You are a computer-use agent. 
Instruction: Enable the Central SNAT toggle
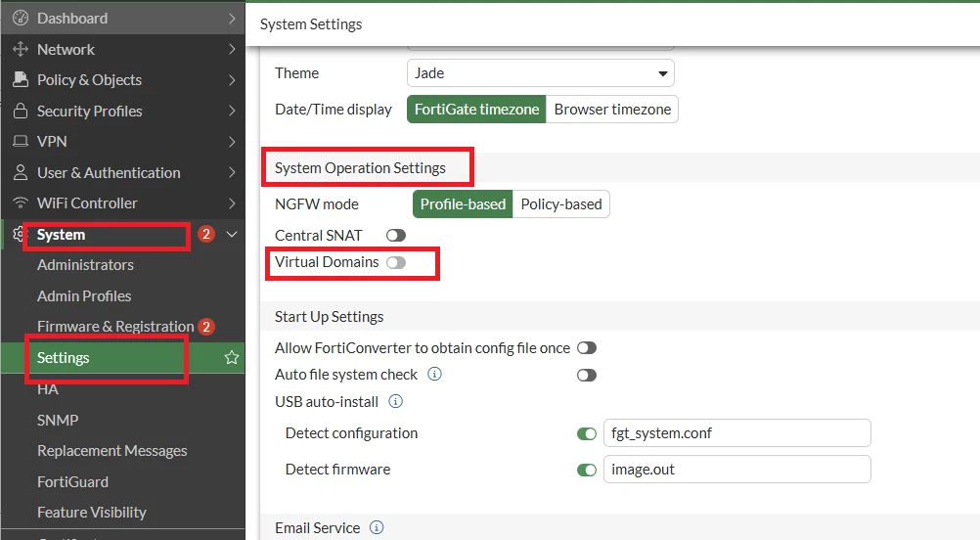(396, 235)
